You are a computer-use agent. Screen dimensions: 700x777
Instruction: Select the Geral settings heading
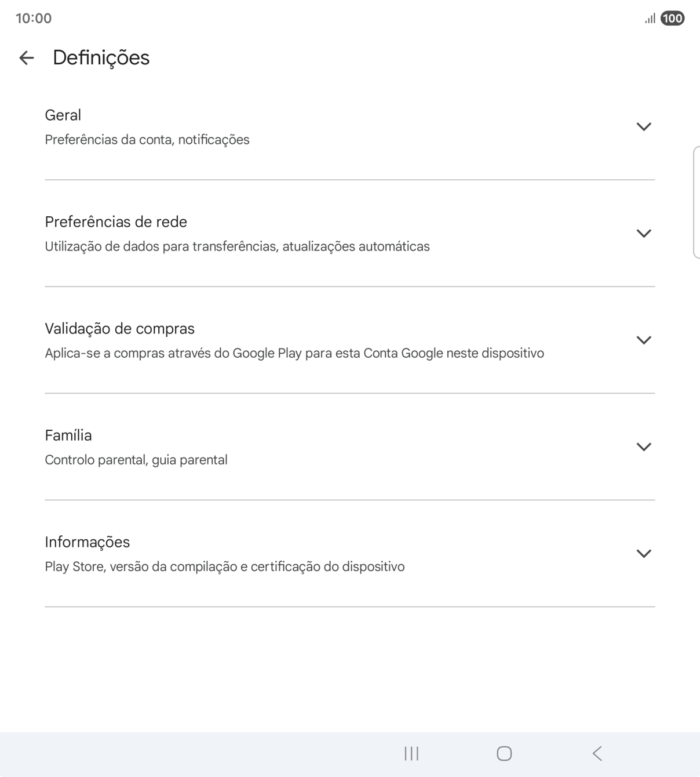(x=63, y=115)
